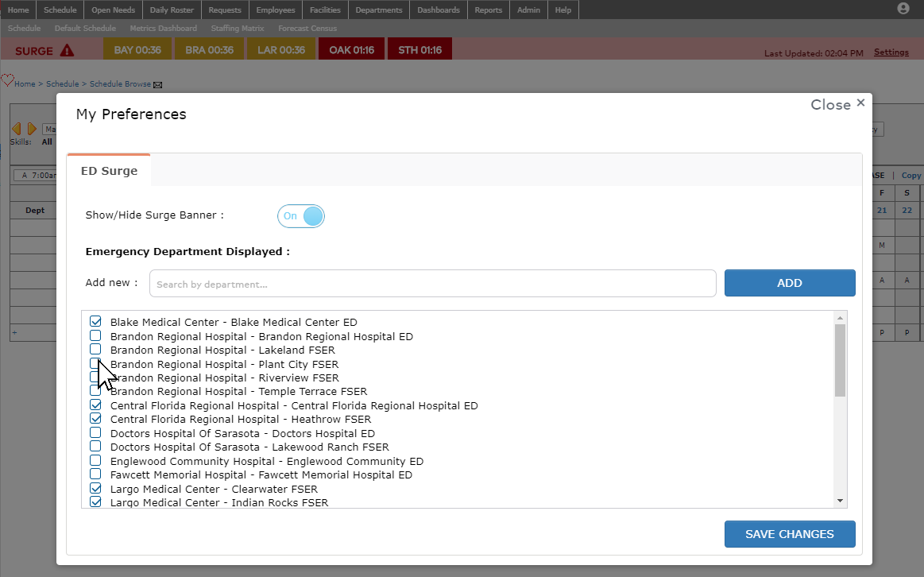Check Fawcett Memorial Hospital ED

pos(95,474)
